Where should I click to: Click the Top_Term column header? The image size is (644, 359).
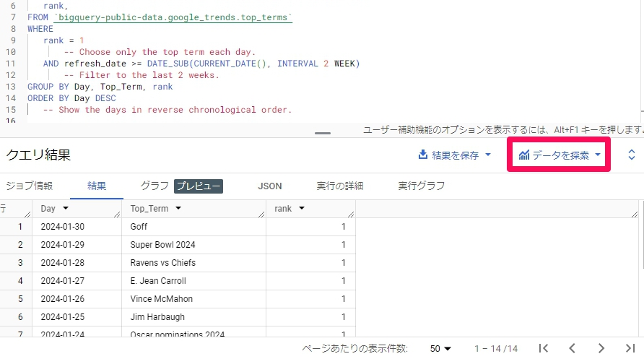(x=194, y=209)
